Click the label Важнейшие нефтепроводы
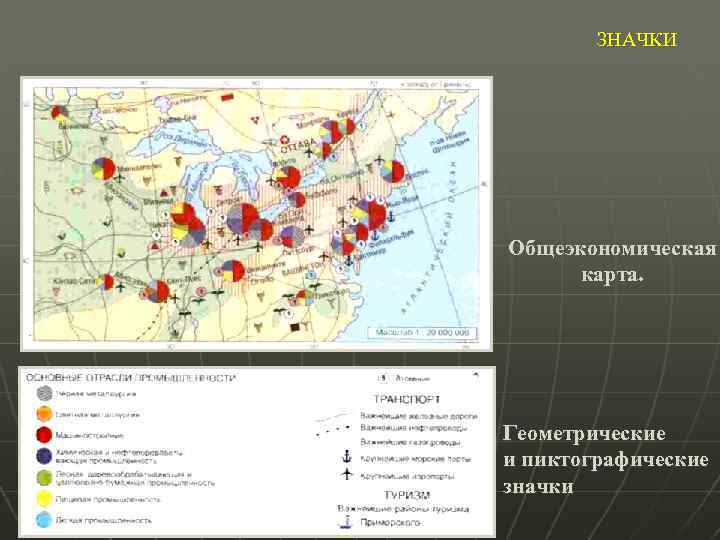720x540 pixels. tap(414, 428)
